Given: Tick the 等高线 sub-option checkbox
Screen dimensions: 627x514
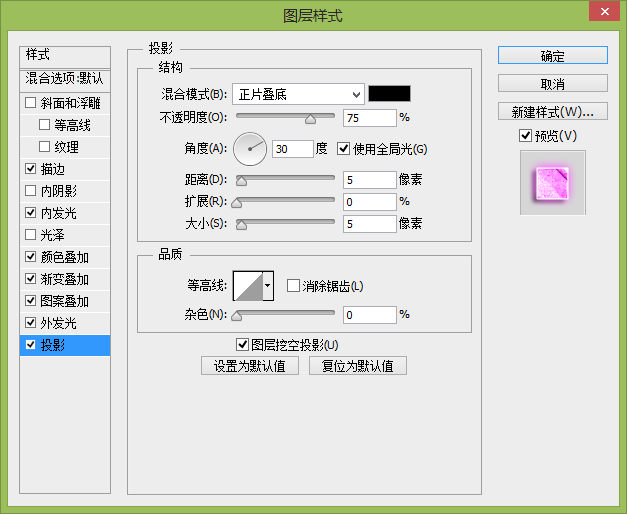Looking at the screenshot, I should [x=44, y=125].
